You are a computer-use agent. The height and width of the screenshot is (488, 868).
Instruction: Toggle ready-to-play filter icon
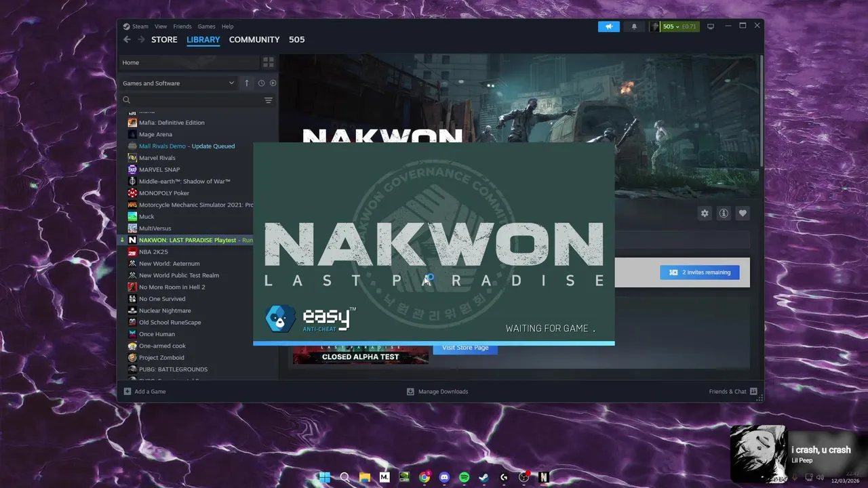tap(273, 83)
